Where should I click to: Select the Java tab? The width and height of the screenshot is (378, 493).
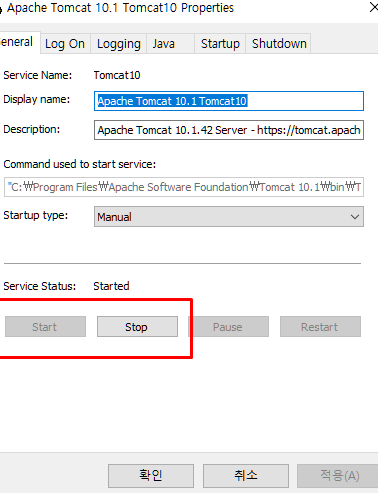pyautogui.click(x=170, y=44)
